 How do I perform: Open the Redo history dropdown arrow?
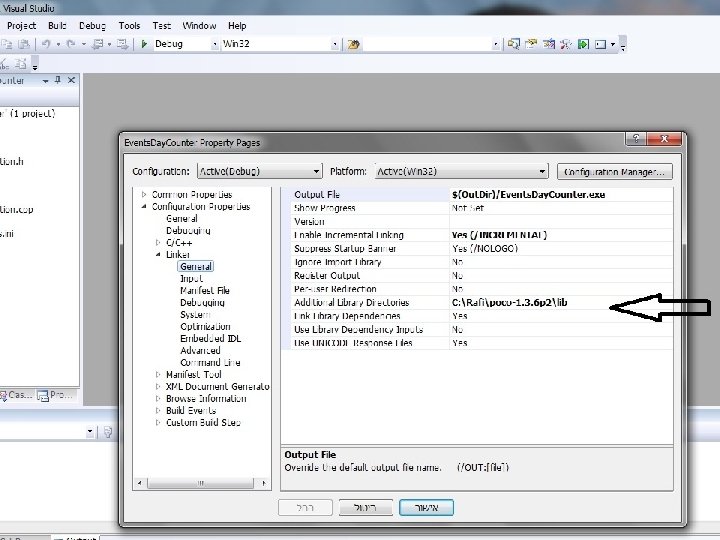[x=84, y=45]
